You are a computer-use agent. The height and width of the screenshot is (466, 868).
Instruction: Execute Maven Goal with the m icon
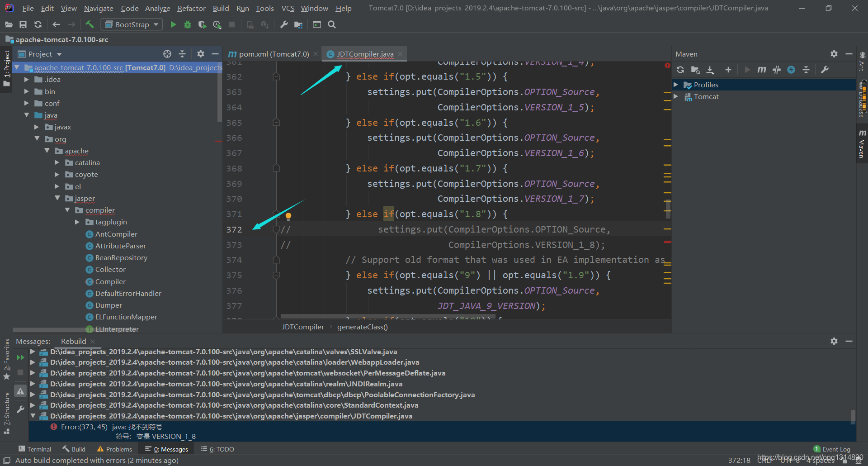click(762, 70)
